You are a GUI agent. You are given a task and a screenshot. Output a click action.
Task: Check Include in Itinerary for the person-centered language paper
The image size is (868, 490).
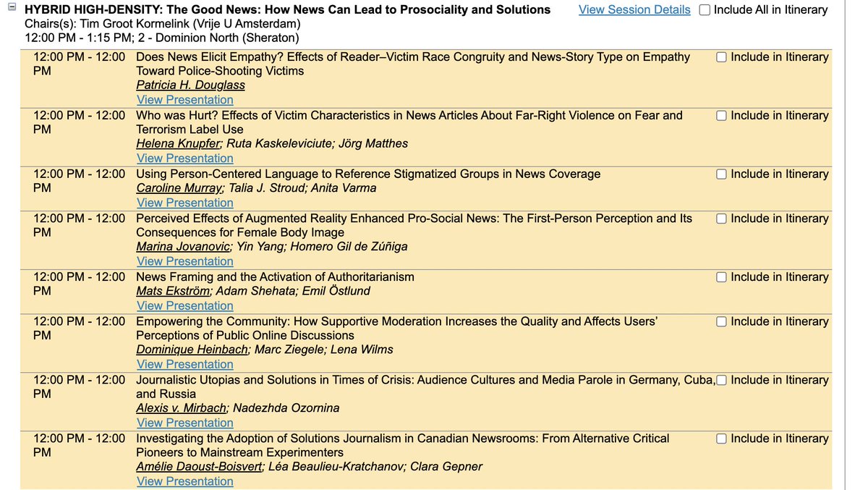[721, 174]
